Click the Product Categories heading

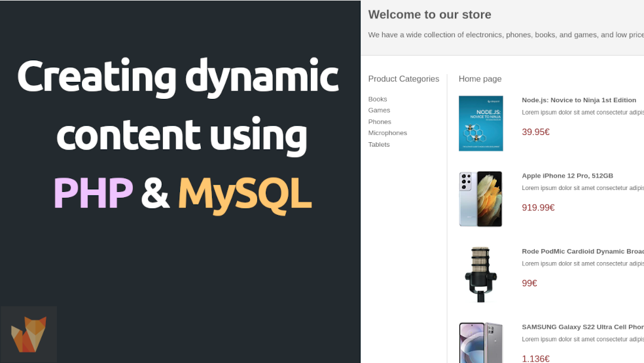(x=403, y=79)
